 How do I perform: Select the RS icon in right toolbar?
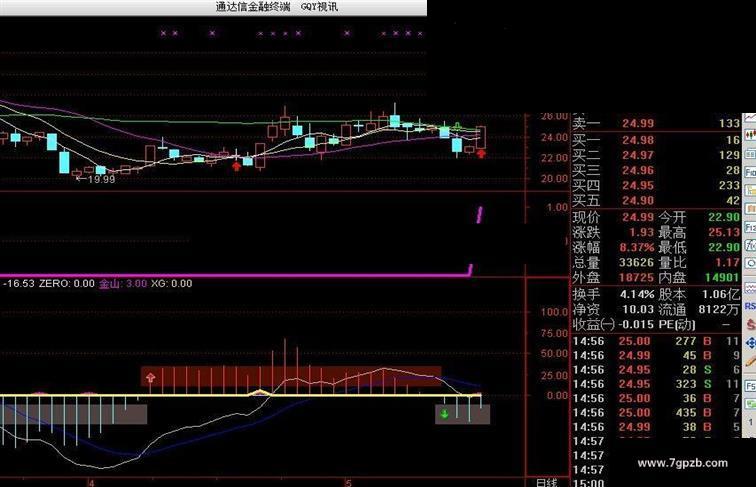tap(750, 306)
